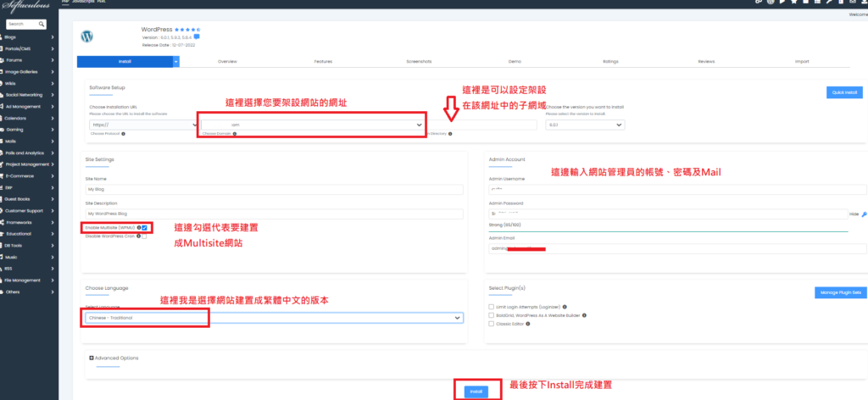
Task: Enable the Classic Editor plugin checkbox
Action: pyautogui.click(x=492, y=325)
